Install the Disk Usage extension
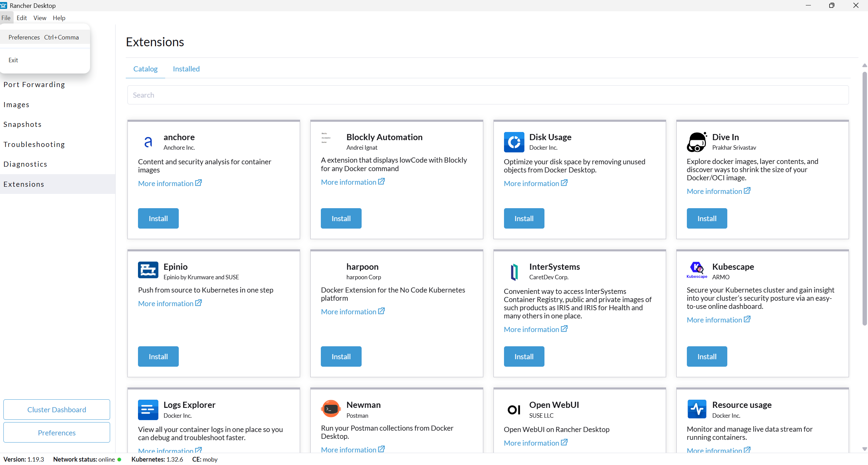Viewport: 868px width, 465px height. coord(524,218)
